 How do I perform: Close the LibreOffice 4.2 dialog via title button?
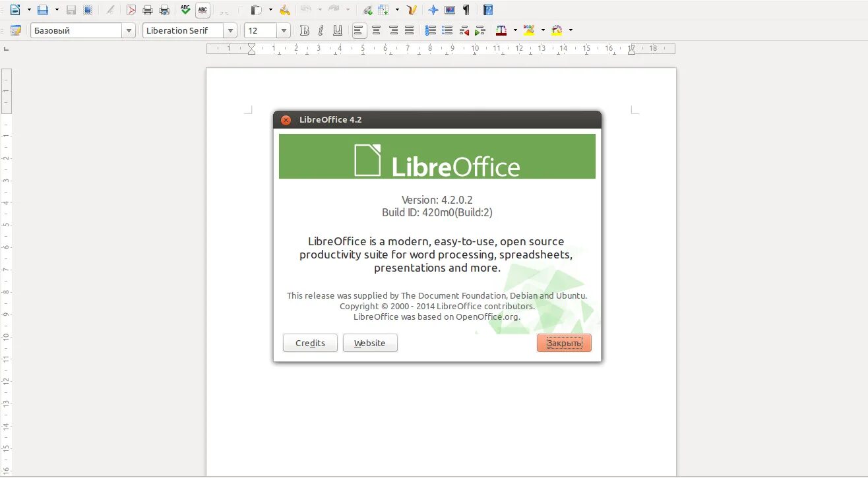[286, 120]
